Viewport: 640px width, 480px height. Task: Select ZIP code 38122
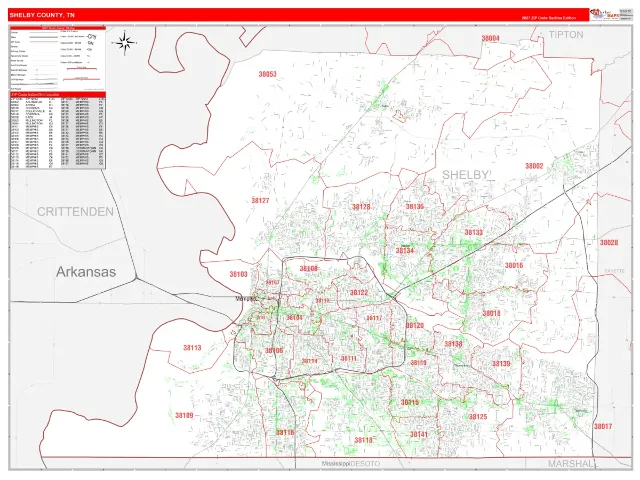point(359,293)
